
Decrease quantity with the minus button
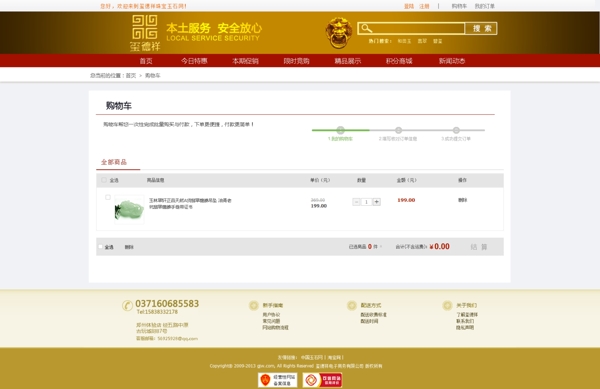point(356,202)
